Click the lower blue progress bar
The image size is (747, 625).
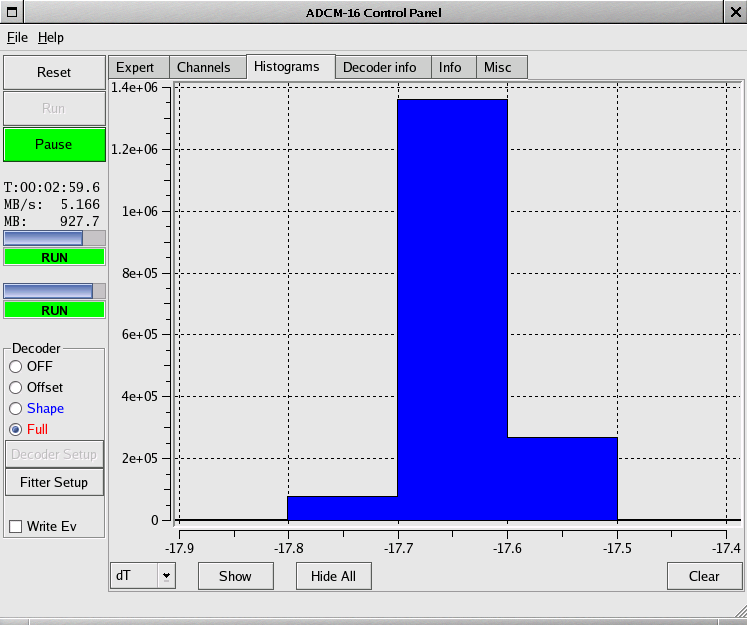[x=54, y=291]
